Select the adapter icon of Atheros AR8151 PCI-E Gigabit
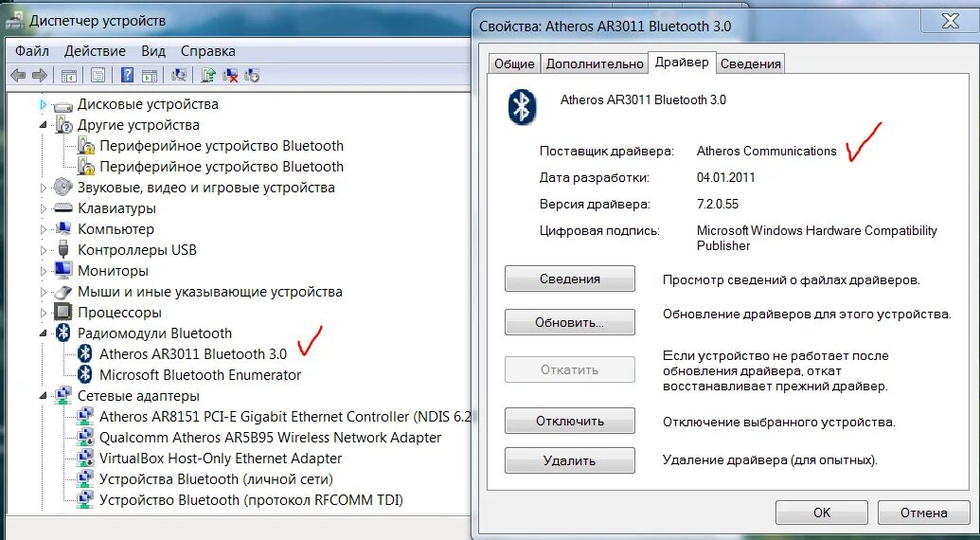Viewport: 980px width, 540px height. coord(85,416)
